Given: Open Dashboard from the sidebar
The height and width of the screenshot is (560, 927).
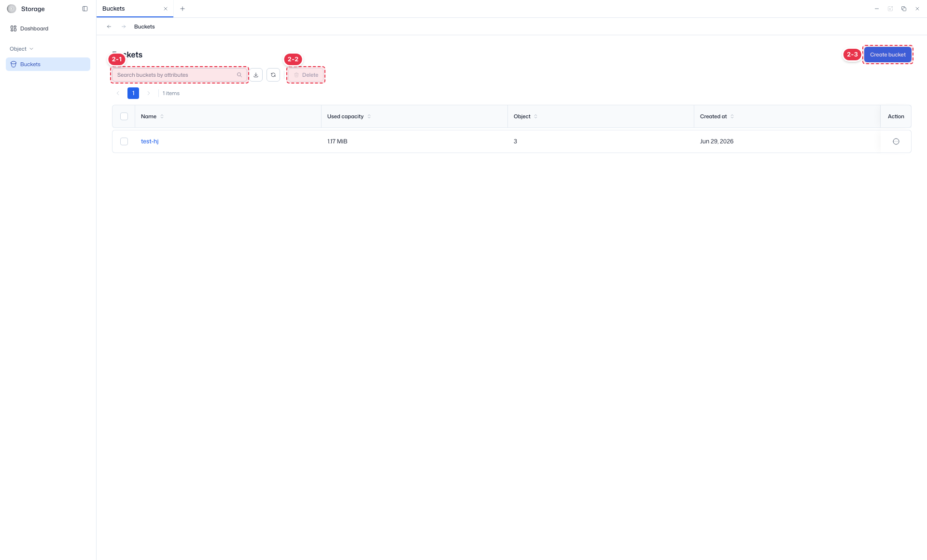Looking at the screenshot, I should click(48, 28).
